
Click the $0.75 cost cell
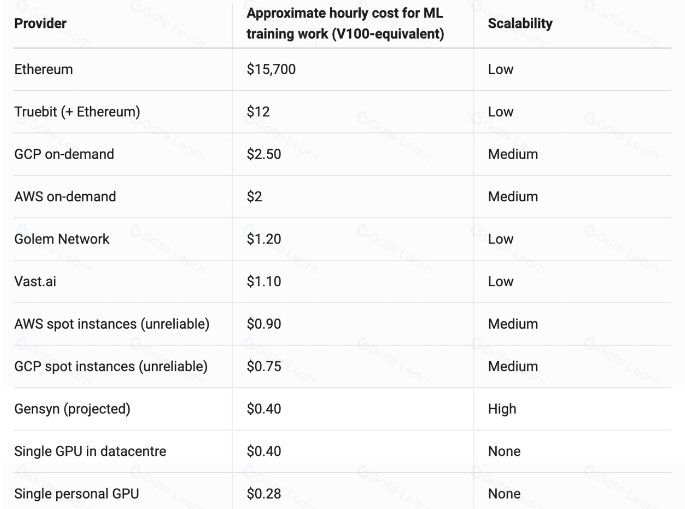coord(264,366)
